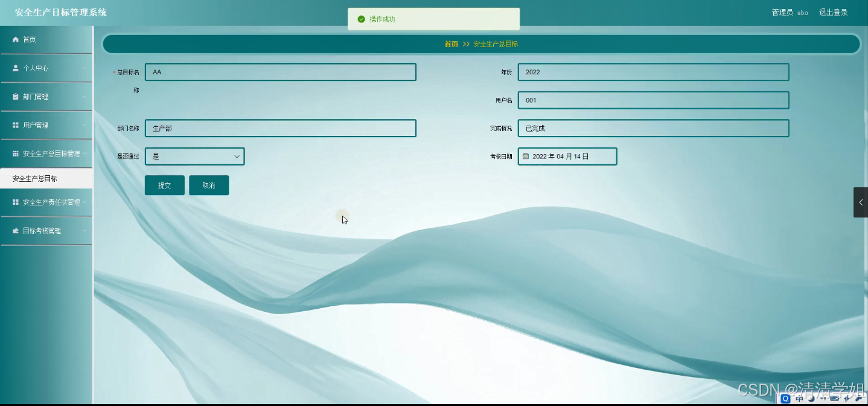
Task: Go to 首页 in the sidebar
Action: (x=46, y=39)
